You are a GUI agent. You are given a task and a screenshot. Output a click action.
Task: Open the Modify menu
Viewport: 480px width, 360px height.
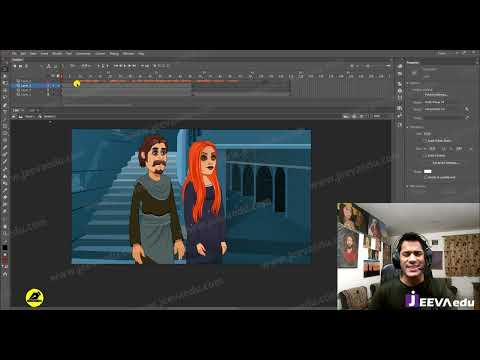[57, 53]
